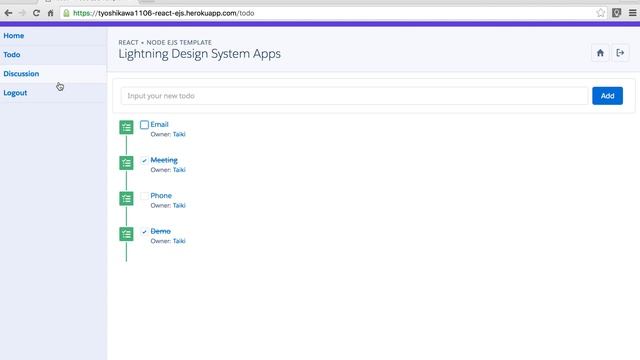Check the Email todo checkbox
The height and width of the screenshot is (360, 640).
(x=144, y=124)
